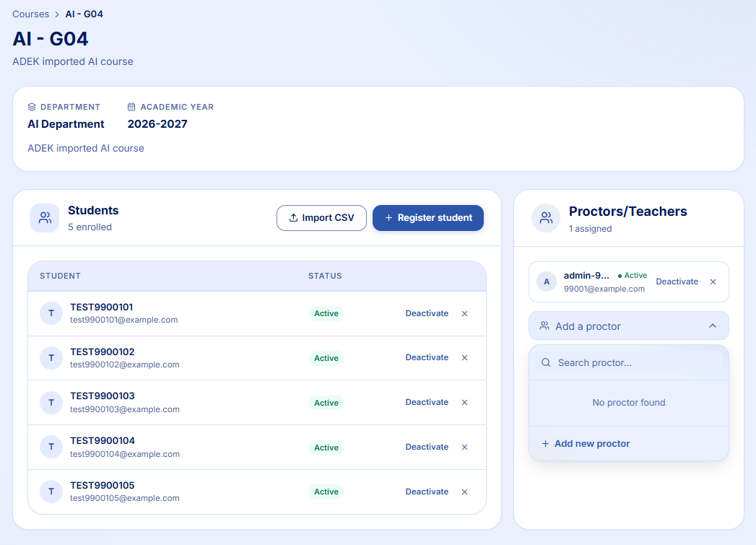Screen dimensions: 756x545
Task: Remove student TEST9900101 with X icon
Action: [x=465, y=314]
